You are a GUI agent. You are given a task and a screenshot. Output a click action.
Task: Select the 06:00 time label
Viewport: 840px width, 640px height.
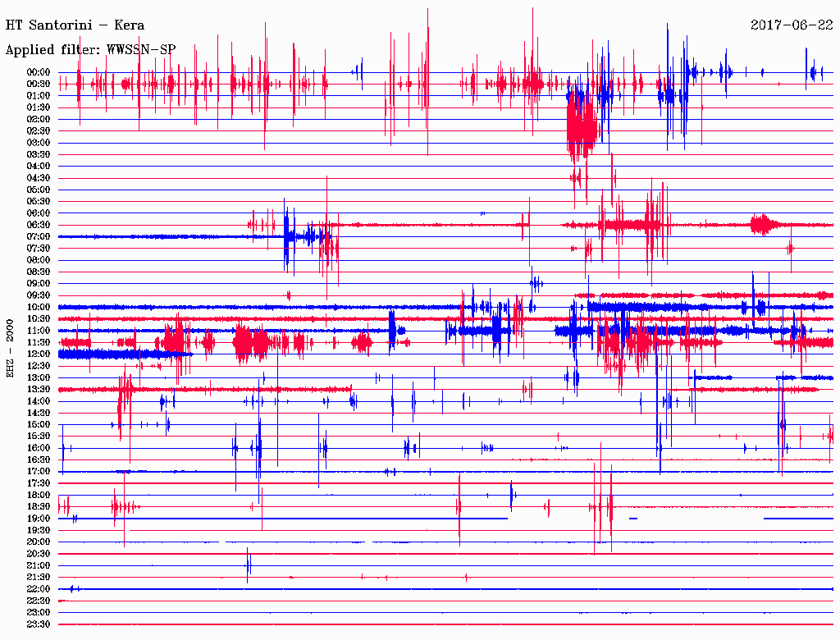[39, 213]
